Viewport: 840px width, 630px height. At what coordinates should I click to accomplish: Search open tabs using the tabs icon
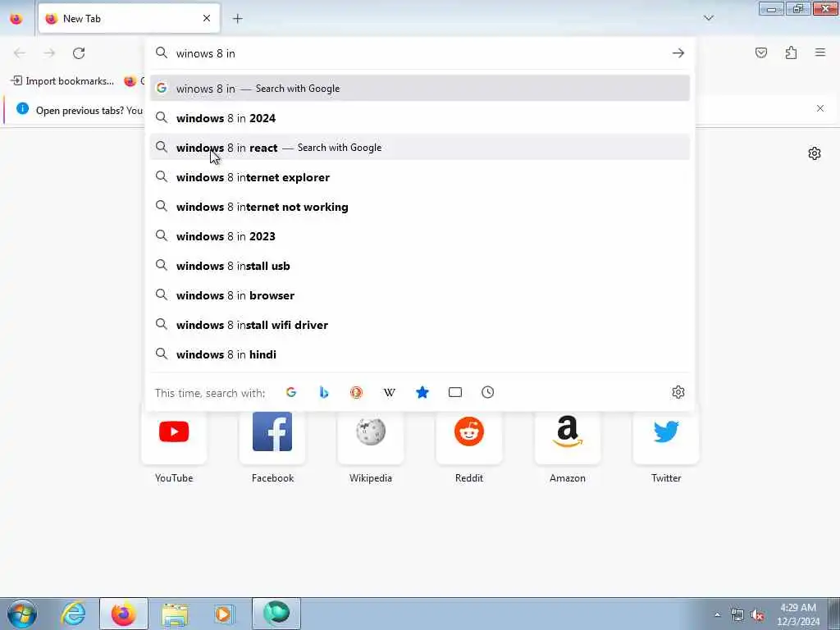click(454, 393)
